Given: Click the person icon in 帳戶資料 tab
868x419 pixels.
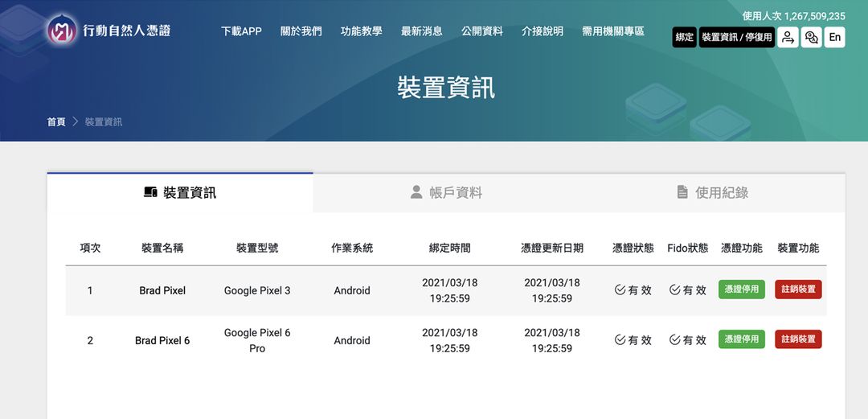Looking at the screenshot, I should pyautogui.click(x=416, y=191).
